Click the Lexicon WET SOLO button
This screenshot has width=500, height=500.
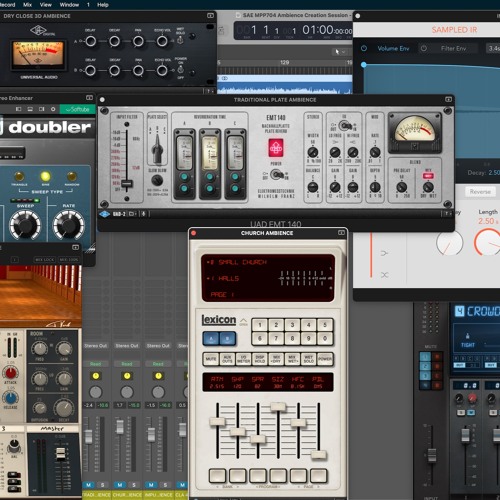tap(309, 359)
